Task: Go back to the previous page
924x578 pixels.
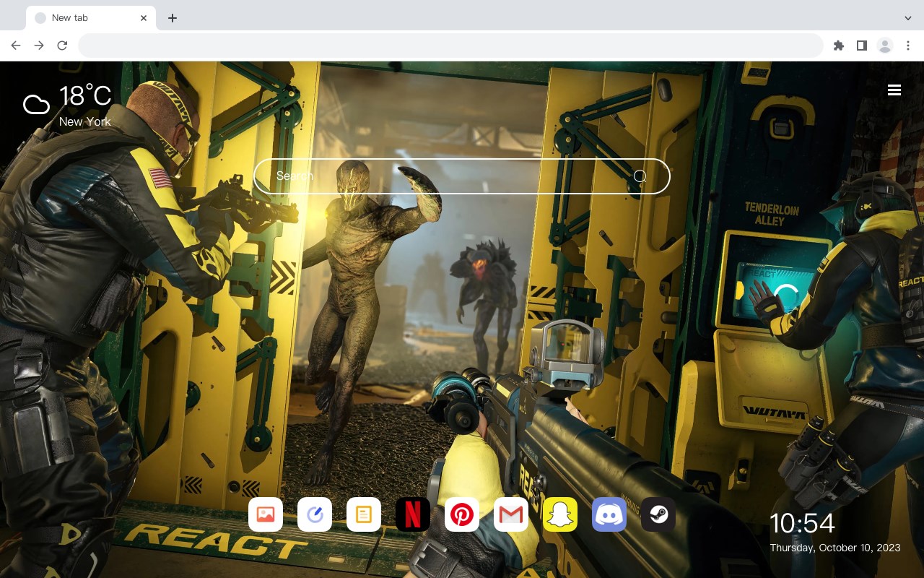Action: coord(16,46)
